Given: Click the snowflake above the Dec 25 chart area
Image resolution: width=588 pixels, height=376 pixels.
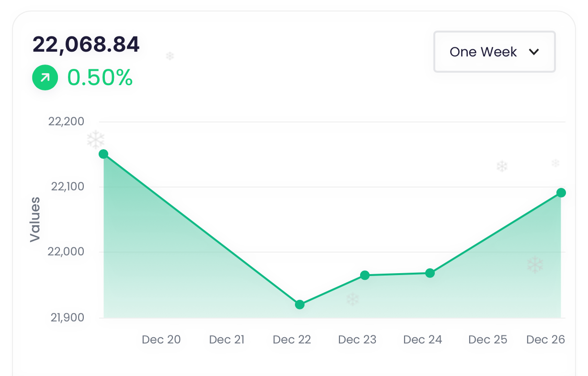Looking at the screenshot, I should click(501, 166).
